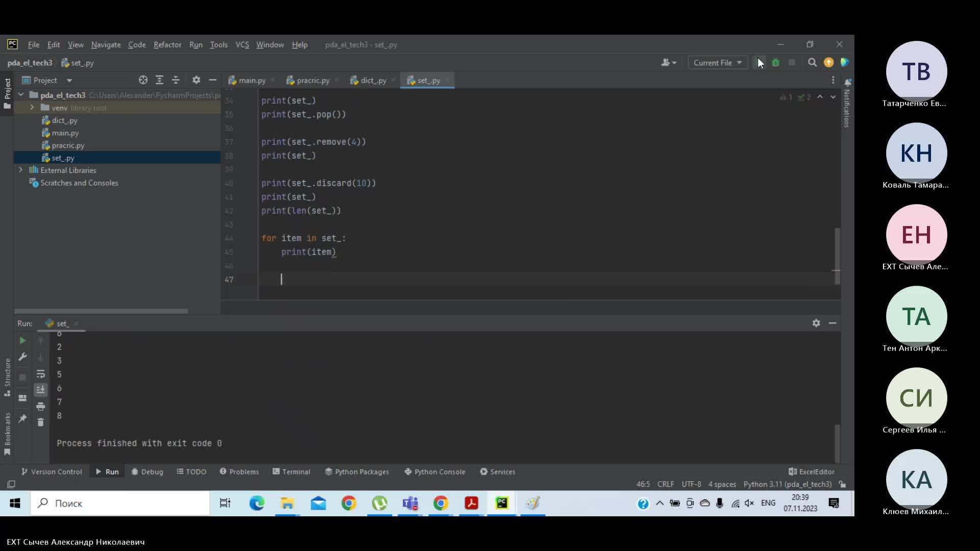Open the Terminal tool window
The height and width of the screenshot is (551, 980).
pyautogui.click(x=291, y=472)
